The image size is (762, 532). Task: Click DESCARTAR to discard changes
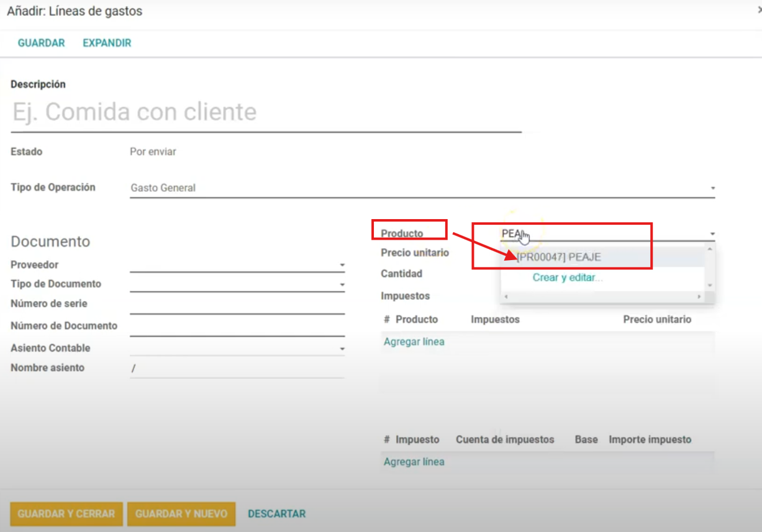[x=276, y=514]
